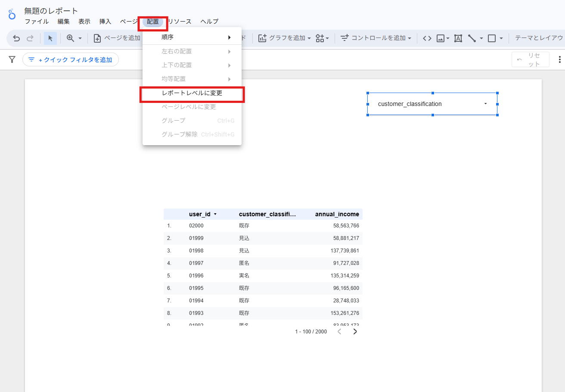
Task: Click the annual_income column header
Action: click(337, 214)
